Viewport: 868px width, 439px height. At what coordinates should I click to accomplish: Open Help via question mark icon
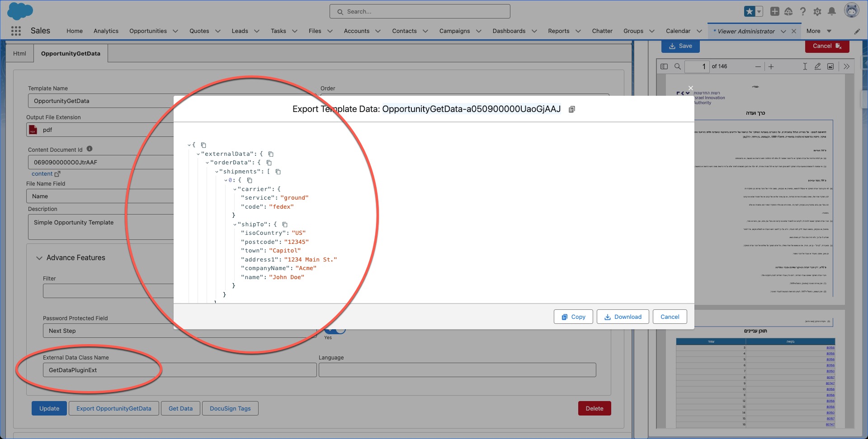click(x=803, y=11)
